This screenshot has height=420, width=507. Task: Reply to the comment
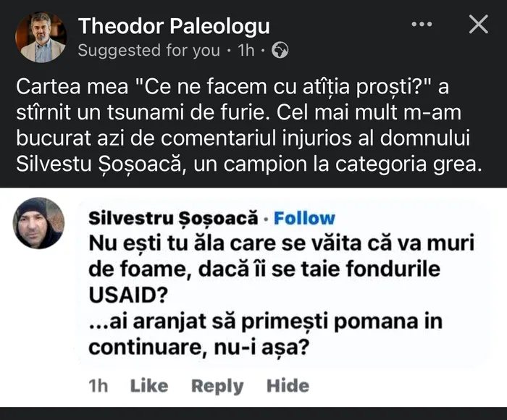[x=217, y=386]
